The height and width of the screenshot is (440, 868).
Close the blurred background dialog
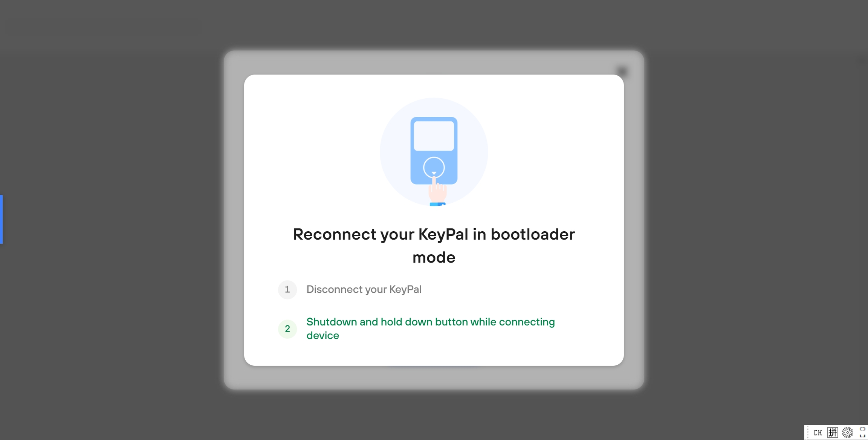(x=622, y=71)
